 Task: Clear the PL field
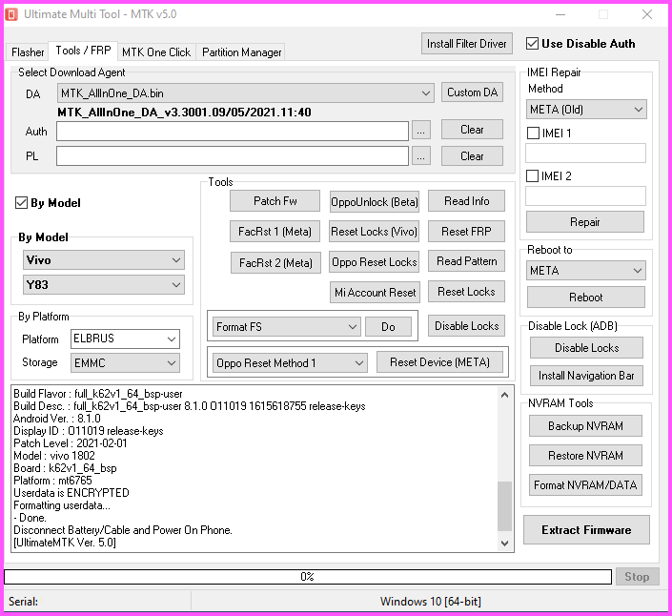pyautogui.click(x=472, y=156)
